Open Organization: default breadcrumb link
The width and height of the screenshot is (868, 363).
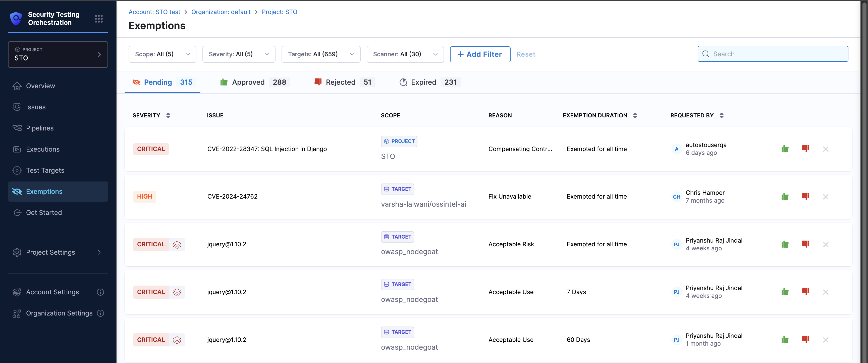coord(221,12)
